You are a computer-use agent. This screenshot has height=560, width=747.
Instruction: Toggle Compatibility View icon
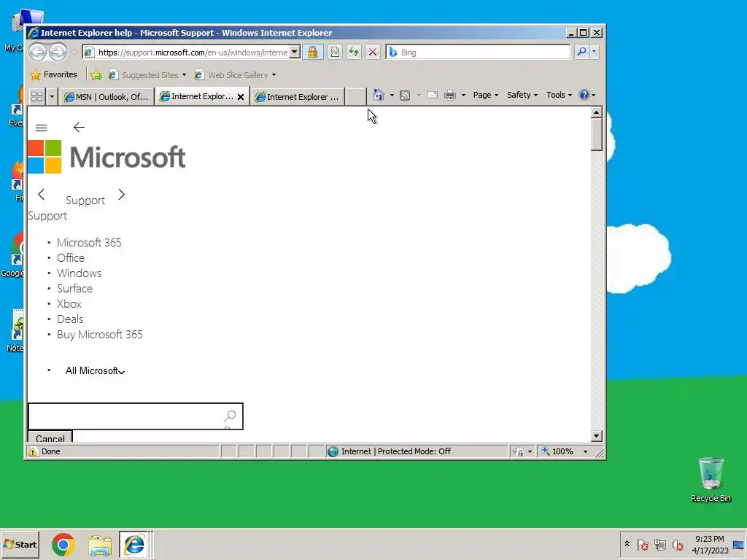tap(336, 52)
